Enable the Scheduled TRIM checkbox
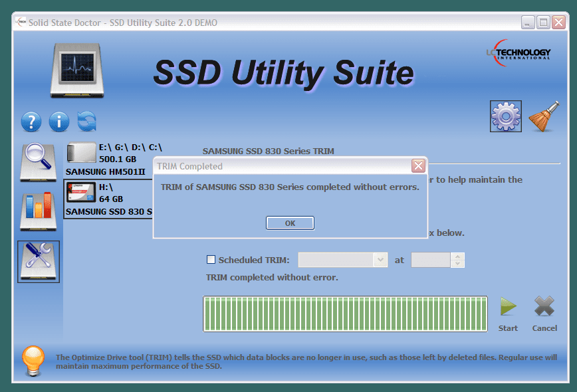Screen dimensions: 577x392 [211, 260]
